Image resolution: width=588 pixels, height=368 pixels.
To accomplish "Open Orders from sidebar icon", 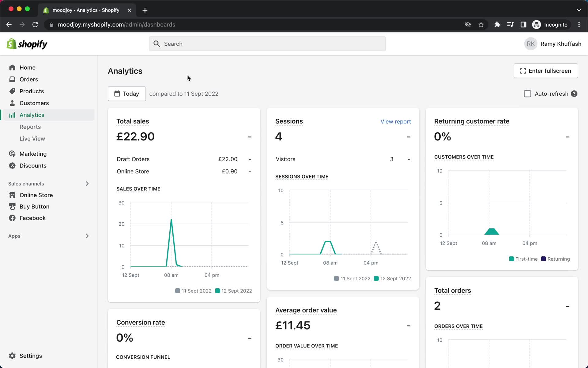I will click(x=12, y=79).
